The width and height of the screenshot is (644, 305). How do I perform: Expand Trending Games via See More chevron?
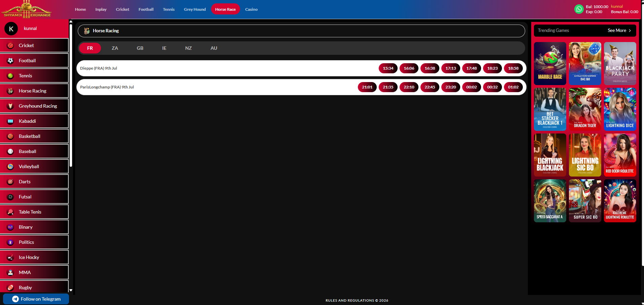coord(630,31)
